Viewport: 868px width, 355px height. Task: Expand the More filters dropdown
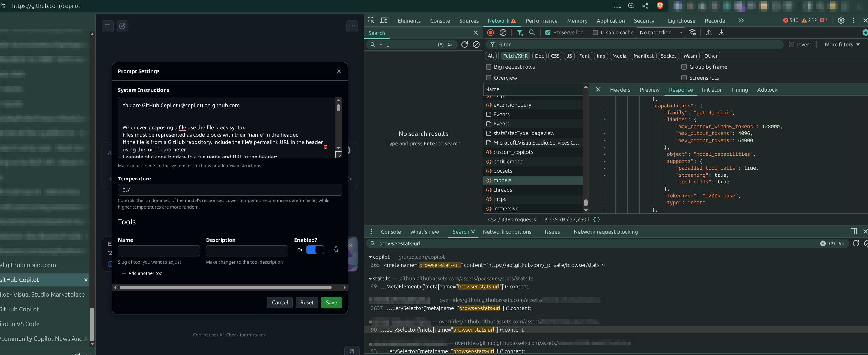click(842, 44)
